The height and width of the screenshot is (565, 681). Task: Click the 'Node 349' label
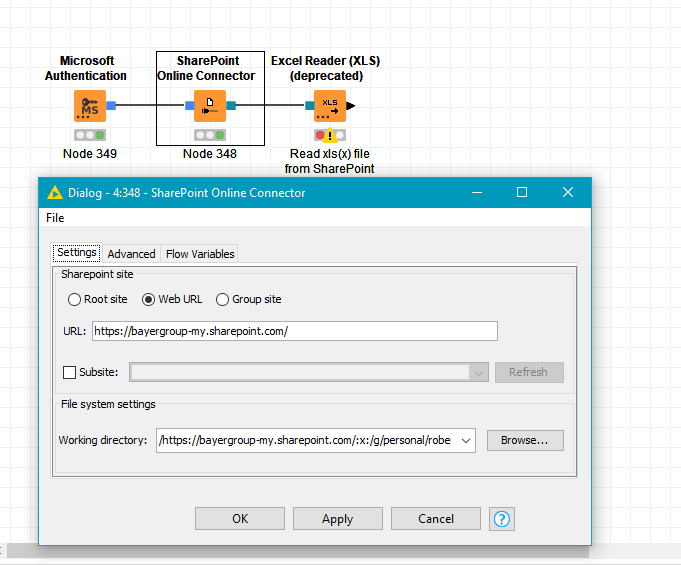[x=90, y=154]
